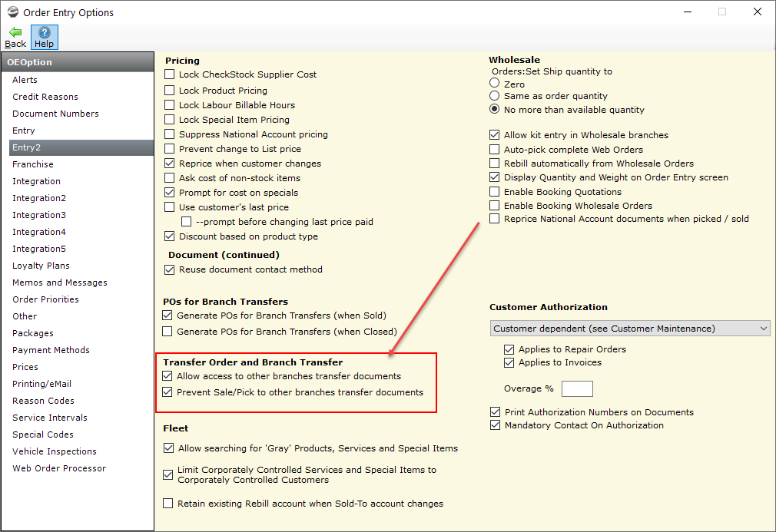Select the Zero ship quantity radio
The image size is (776, 532).
494,83
